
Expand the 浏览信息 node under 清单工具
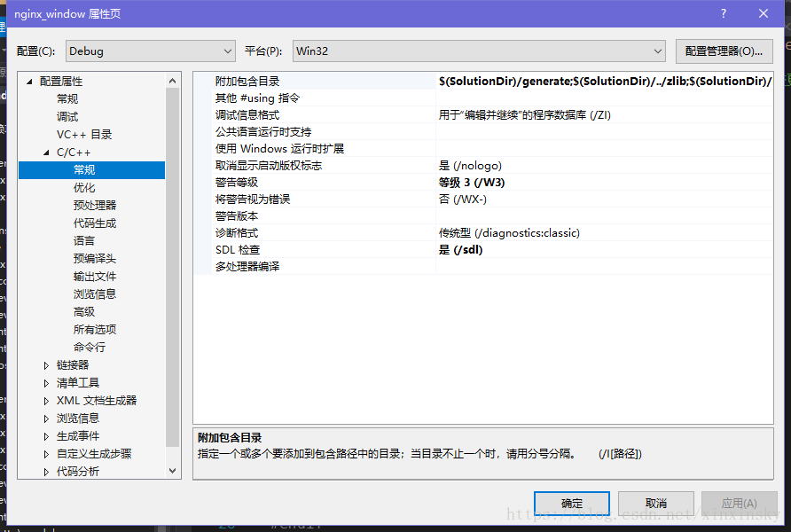(46, 419)
